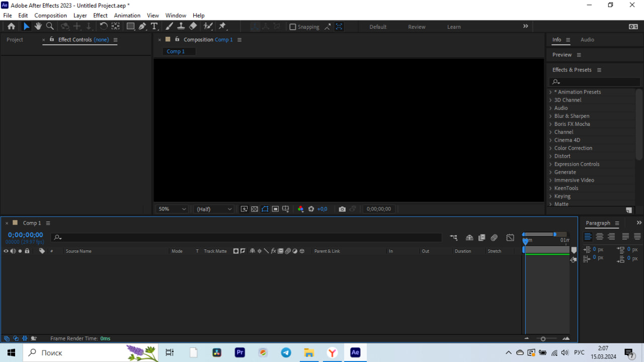Take a snapshot in the Composition panel
The image size is (644, 362).
tap(342, 208)
